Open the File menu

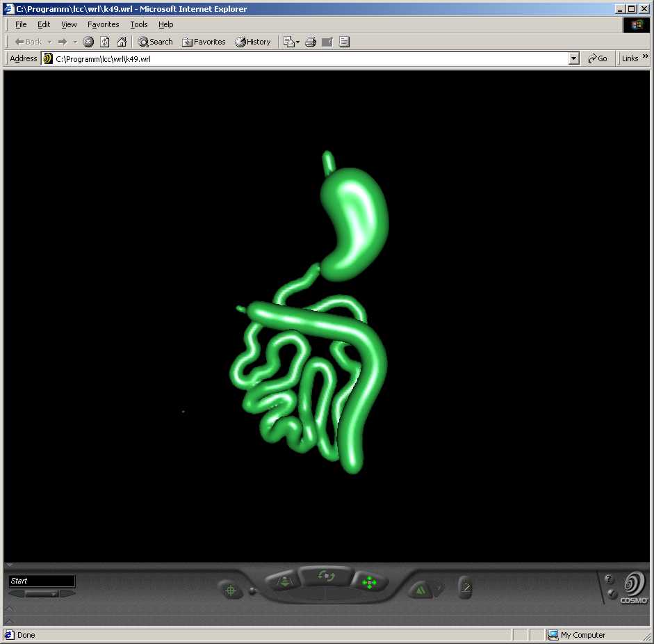pyautogui.click(x=21, y=24)
